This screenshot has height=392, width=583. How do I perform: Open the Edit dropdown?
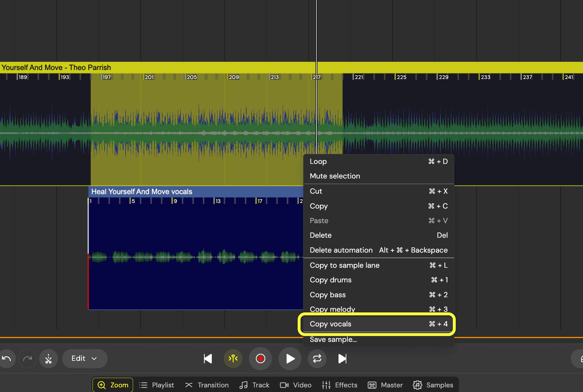(x=84, y=358)
